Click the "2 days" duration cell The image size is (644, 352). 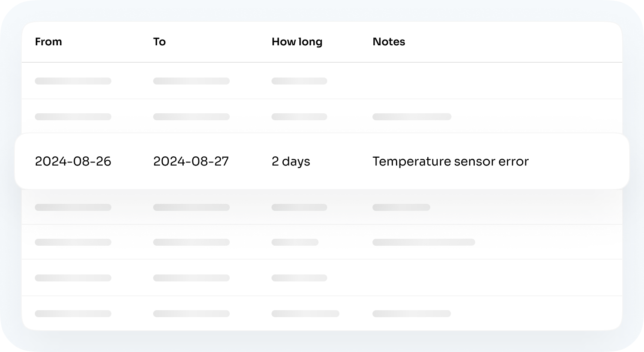click(291, 161)
